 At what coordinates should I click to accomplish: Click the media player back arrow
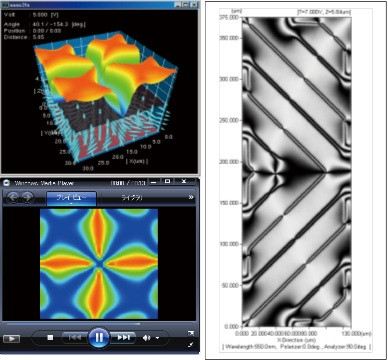point(13,197)
